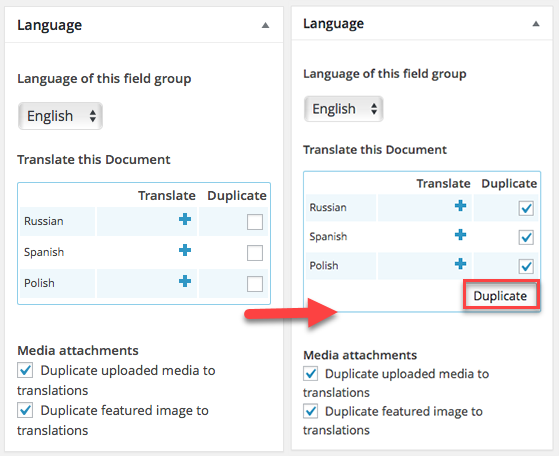Click Spanish translate plus icon in left panel
The image size is (559, 456).
(x=185, y=250)
